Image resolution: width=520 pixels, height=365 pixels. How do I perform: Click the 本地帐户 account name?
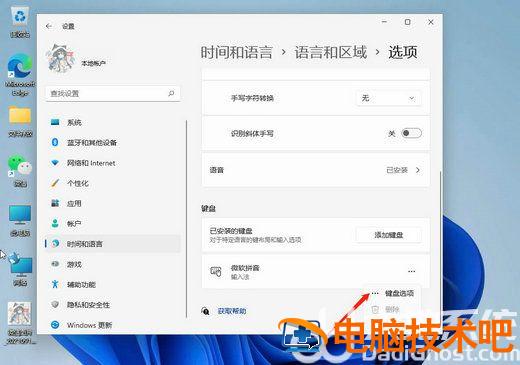pyautogui.click(x=94, y=63)
